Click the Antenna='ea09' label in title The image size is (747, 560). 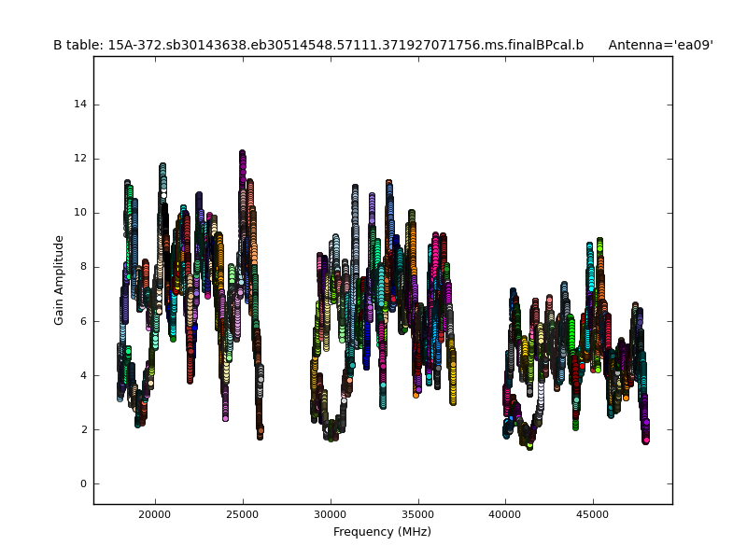tap(660, 45)
